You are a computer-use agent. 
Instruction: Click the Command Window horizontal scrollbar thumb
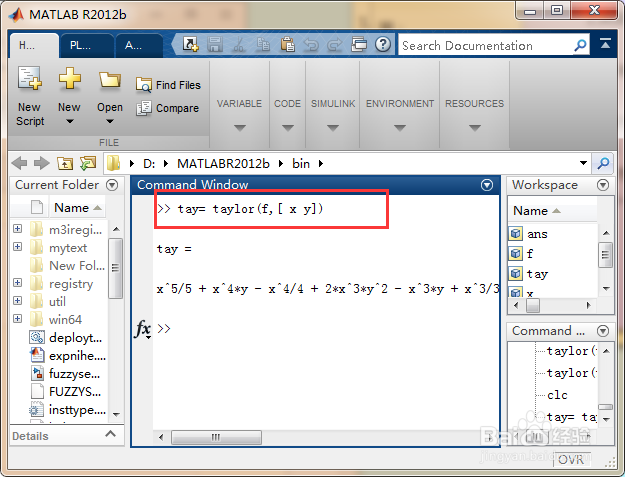pos(216,437)
